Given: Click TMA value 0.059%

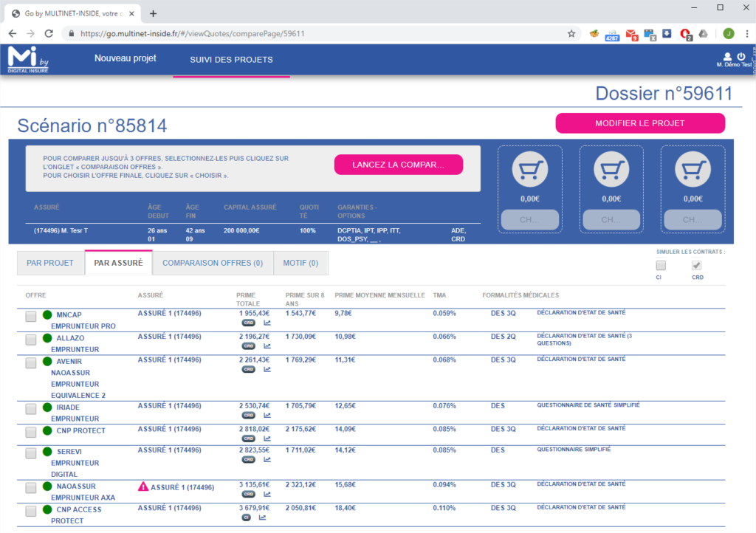Looking at the screenshot, I should [x=444, y=313].
